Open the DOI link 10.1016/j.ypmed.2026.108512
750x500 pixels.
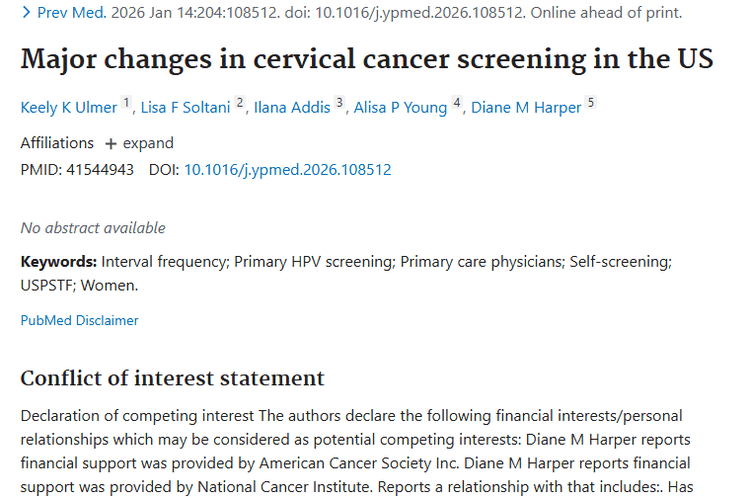(x=287, y=170)
